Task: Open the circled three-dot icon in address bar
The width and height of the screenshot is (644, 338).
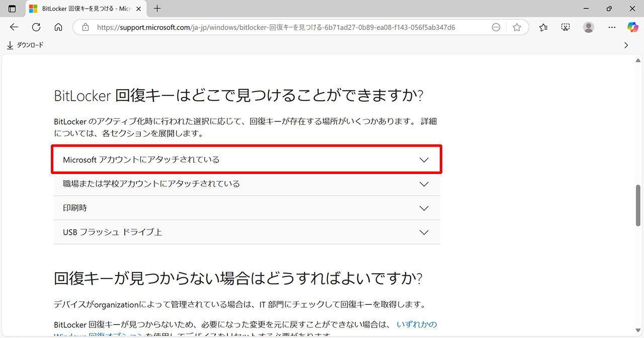Action: point(496,27)
